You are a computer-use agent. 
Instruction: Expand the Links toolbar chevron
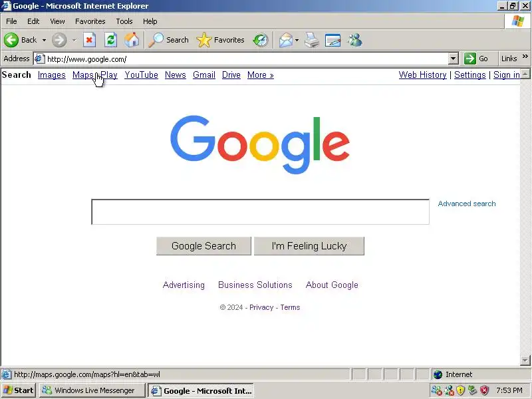(x=525, y=57)
